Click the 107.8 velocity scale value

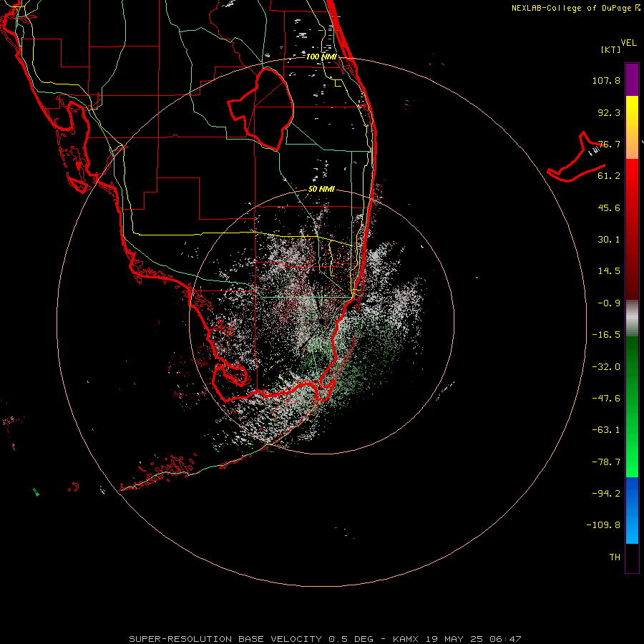point(606,80)
